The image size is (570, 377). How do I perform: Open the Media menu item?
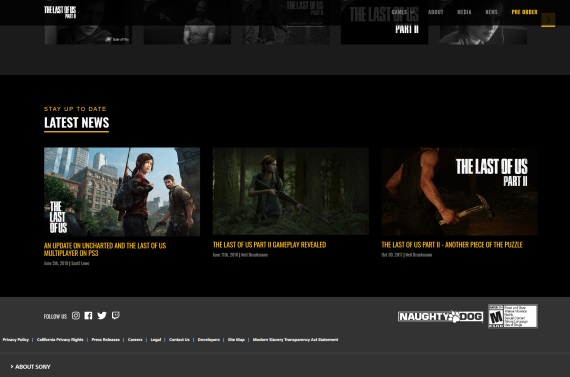[x=464, y=12]
